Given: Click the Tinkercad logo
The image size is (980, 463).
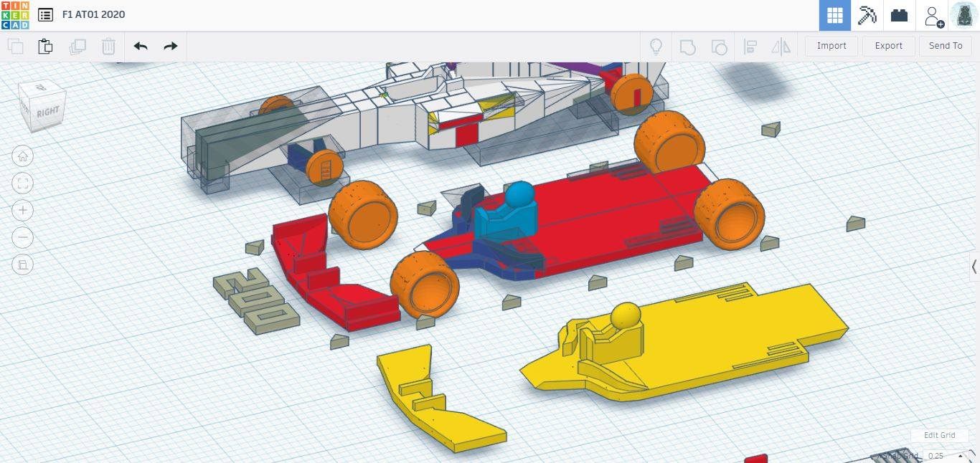Looking at the screenshot, I should (15, 15).
